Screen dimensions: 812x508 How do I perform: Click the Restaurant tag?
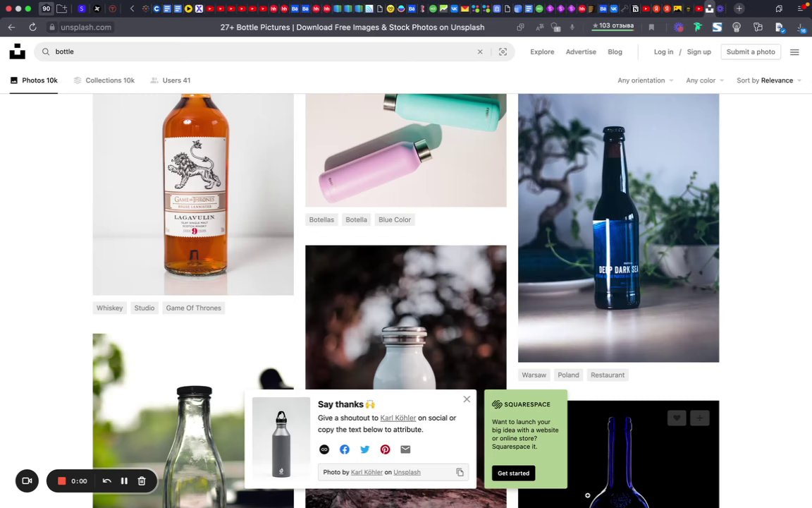click(x=608, y=375)
